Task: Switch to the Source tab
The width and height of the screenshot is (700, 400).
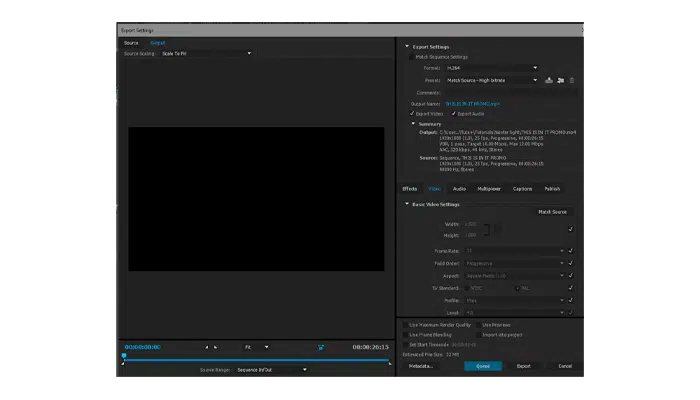Action: 131,43
